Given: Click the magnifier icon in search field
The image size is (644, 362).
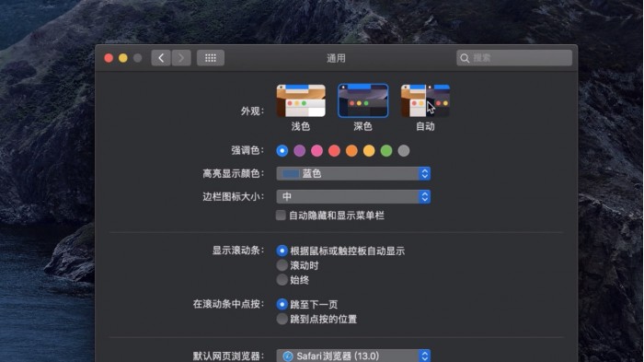Looking at the screenshot, I should [x=465, y=58].
